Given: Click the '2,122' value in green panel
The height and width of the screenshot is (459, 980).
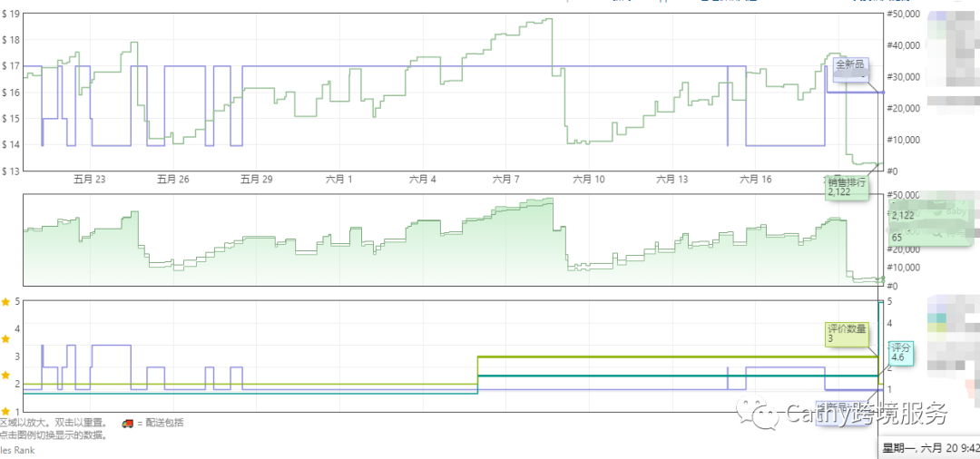Looking at the screenshot, I should 903,216.
